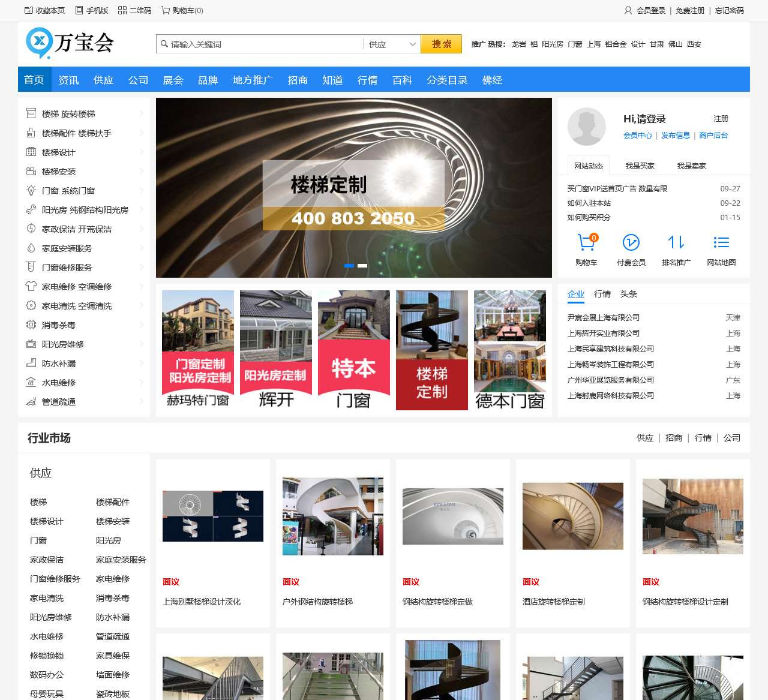The width and height of the screenshot is (768, 700).
Task: Open the 供应 search type dropdown
Action: click(x=391, y=44)
